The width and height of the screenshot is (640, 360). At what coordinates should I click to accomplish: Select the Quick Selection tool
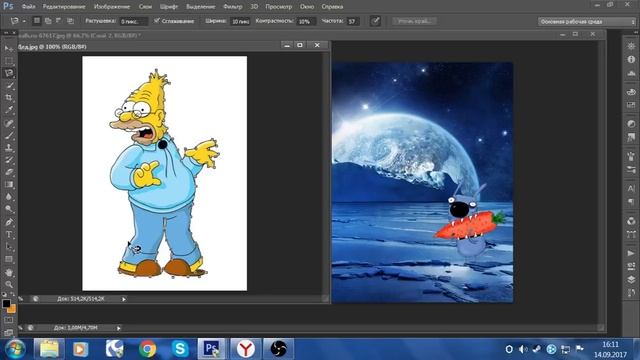(x=9, y=85)
